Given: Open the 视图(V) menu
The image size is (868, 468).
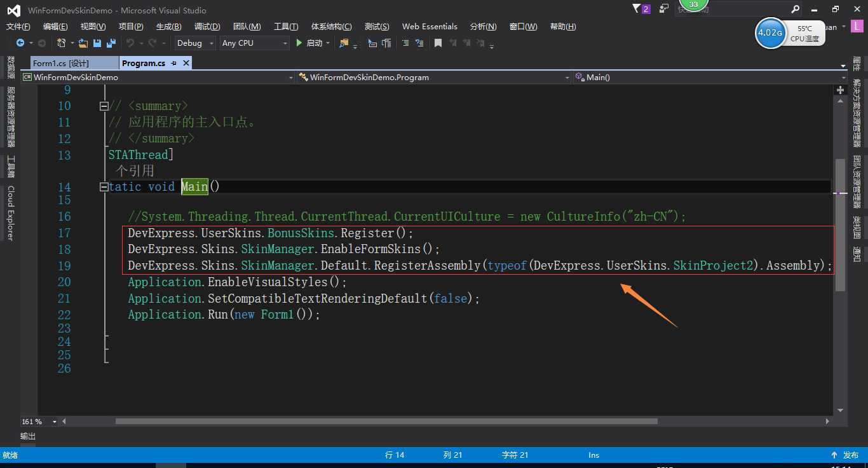Looking at the screenshot, I should pos(93,26).
